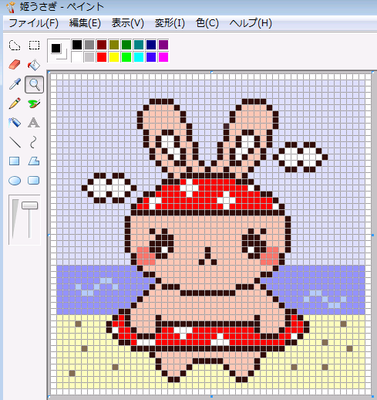Screen dimensions: 377x400
Task: Click the canvas bottom-center resize handle
Action: pyautogui.click(x=211, y=397)
